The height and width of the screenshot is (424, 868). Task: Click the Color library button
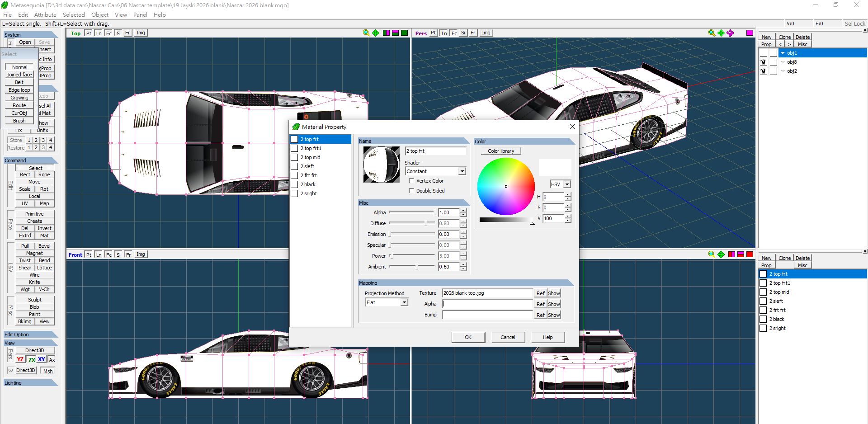coord(501,151)
